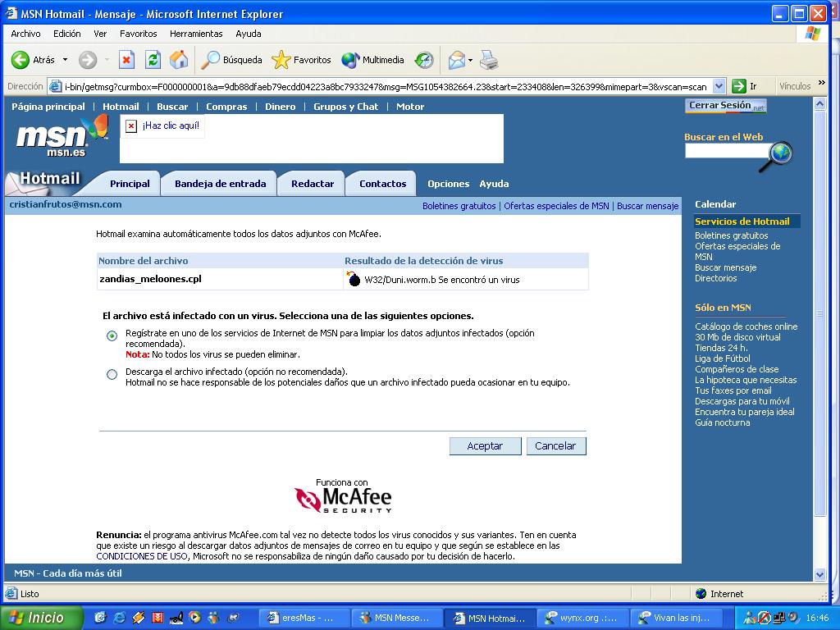Select the Descarga el archivo infectado radio option

click(112, 374)
